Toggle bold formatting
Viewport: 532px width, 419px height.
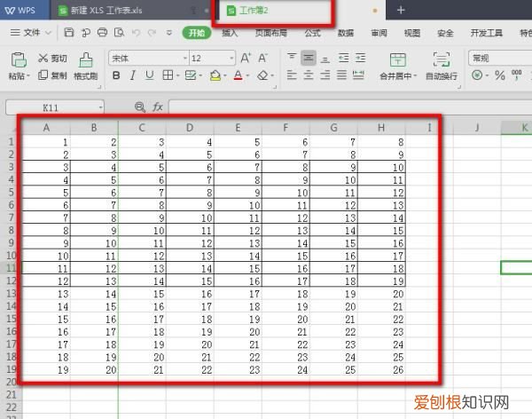(116, 75)
